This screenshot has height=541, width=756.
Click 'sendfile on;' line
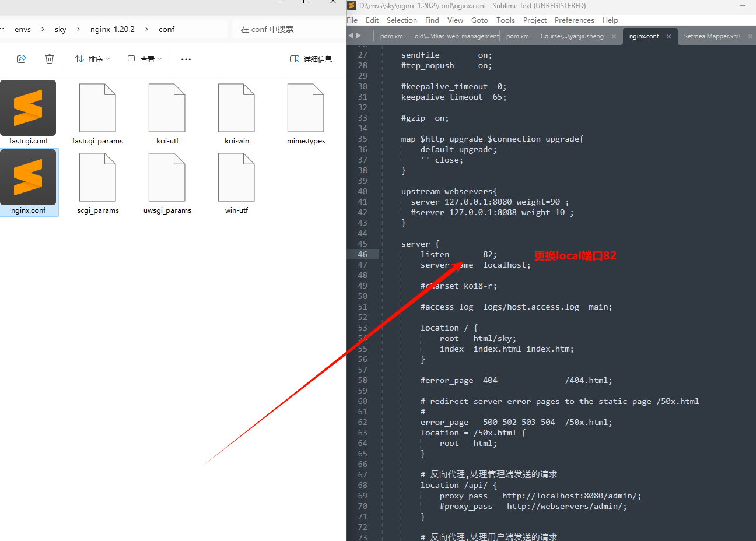[x=447, y=55]
